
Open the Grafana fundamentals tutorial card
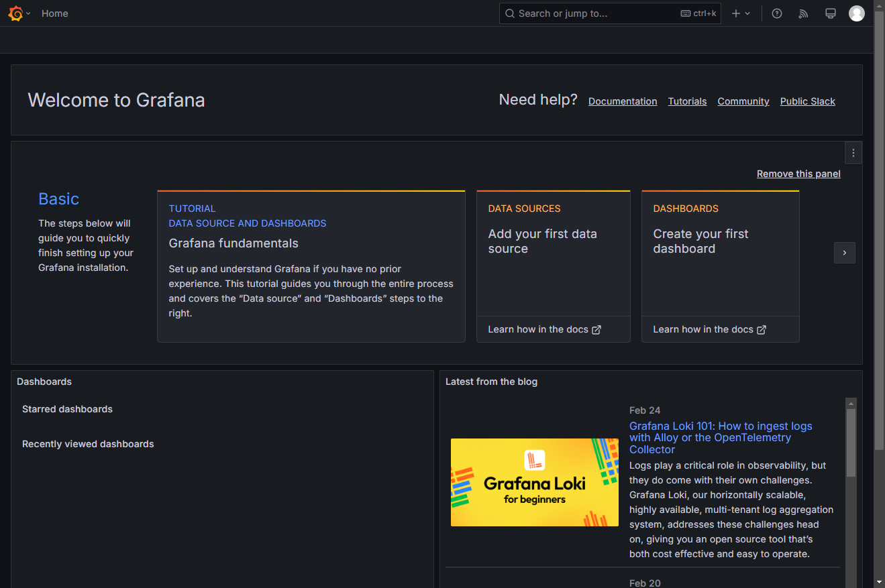pyautogui.click(x=311, y=266)
